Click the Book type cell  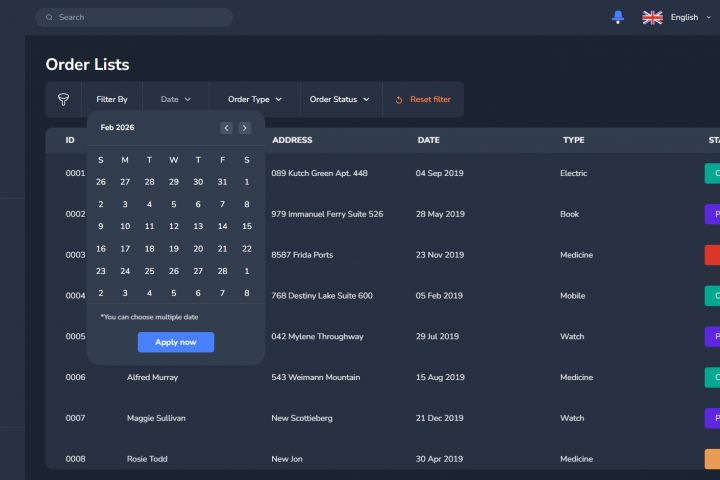569,214
